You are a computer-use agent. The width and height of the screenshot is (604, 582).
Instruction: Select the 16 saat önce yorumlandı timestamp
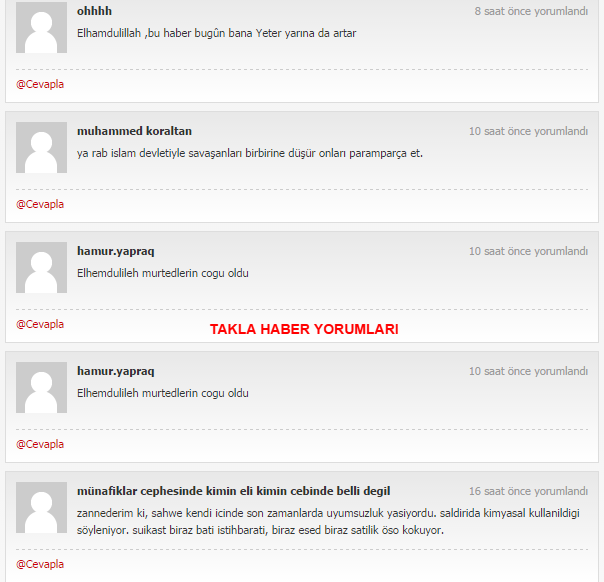tap(528, 491)
